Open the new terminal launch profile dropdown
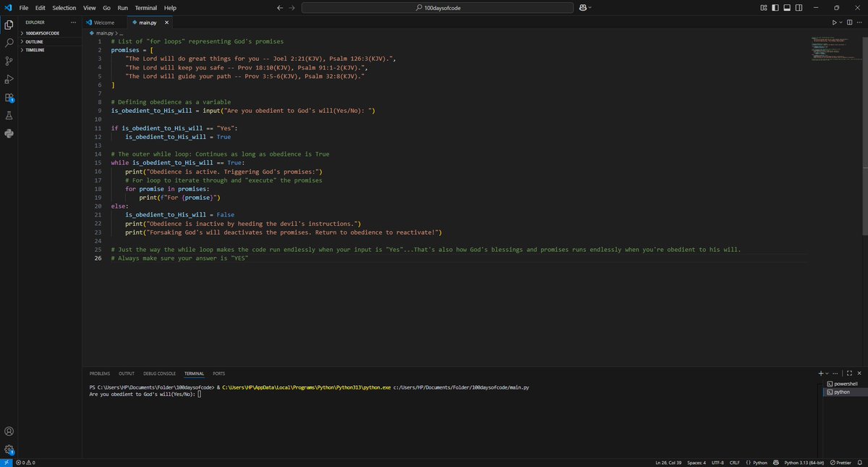 828,373
